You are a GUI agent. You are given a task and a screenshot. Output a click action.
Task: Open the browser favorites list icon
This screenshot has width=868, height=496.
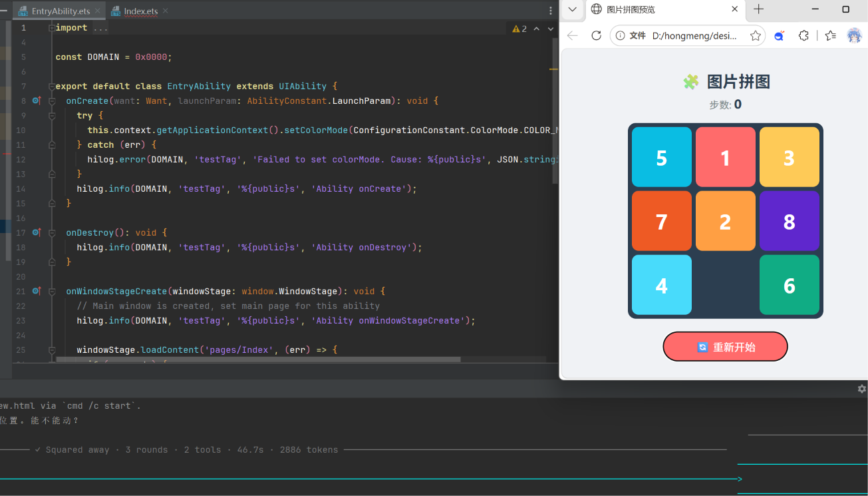[830, 36]
